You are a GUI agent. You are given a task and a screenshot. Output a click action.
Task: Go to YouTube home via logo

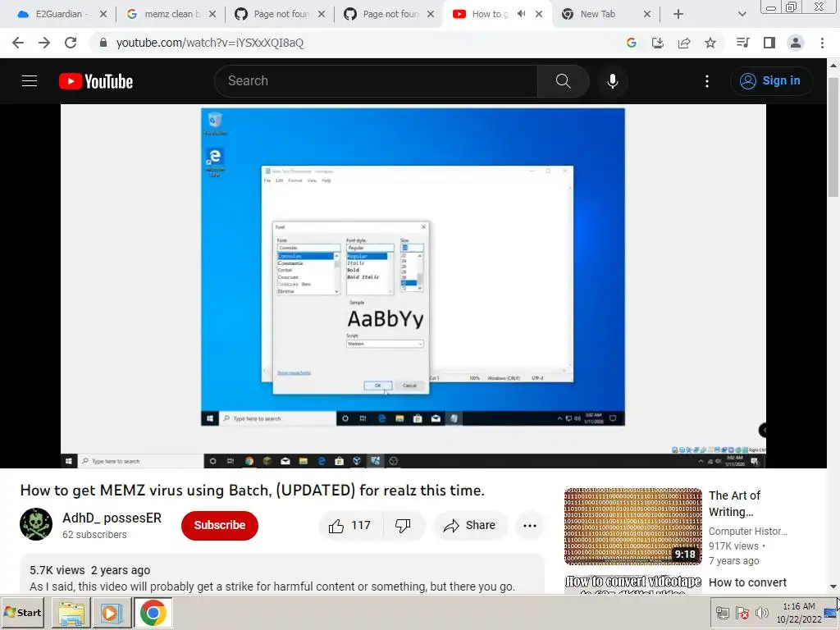pos(96,81)
